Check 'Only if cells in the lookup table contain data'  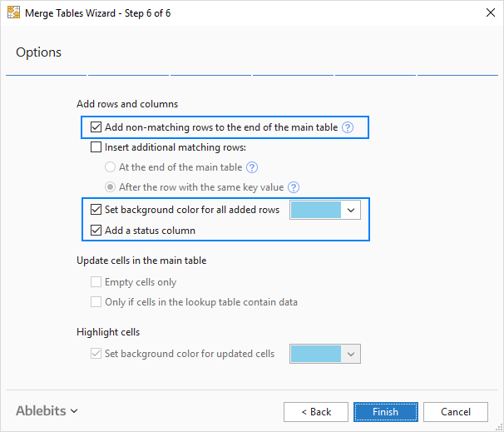[96, 302]
